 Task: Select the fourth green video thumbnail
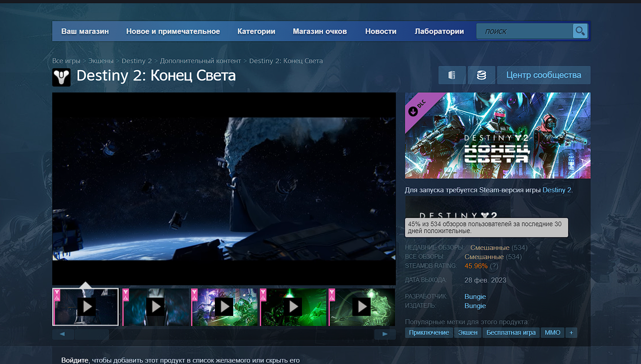tap(293, 307)
